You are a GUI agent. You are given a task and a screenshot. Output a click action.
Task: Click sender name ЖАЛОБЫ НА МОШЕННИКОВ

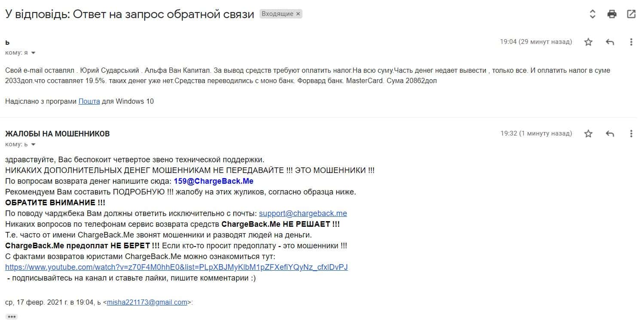(57, 134)
